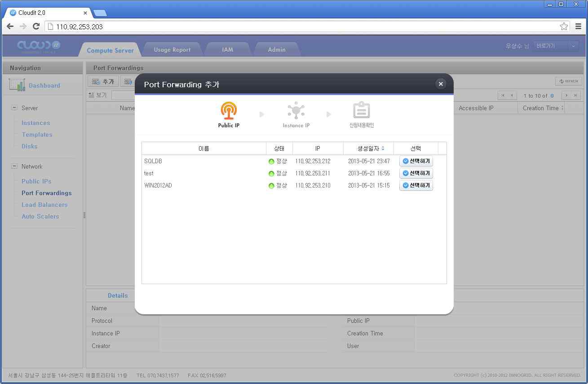Open Load Balancers in the navigation
This screenshot has width=588, height=384.
44,205
